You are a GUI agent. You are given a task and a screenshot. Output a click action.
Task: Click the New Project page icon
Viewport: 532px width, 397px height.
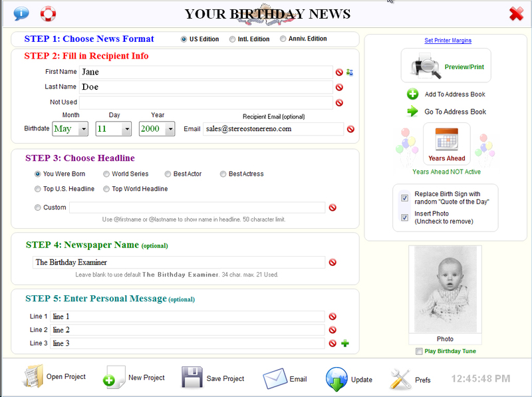point(114,377)
